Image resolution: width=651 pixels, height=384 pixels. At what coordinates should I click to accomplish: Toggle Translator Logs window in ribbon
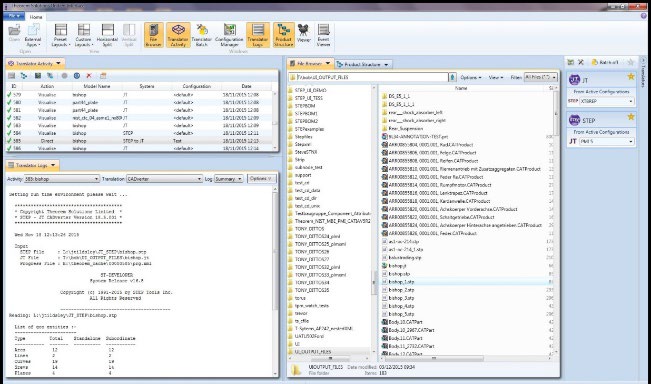(258, 35)
